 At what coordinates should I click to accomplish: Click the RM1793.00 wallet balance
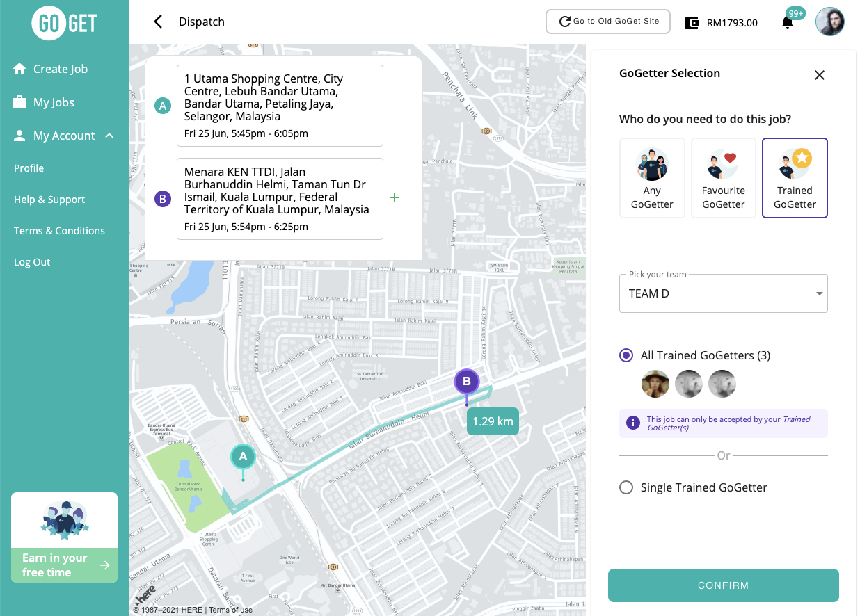pyautogui.click(x=732, y=23)
